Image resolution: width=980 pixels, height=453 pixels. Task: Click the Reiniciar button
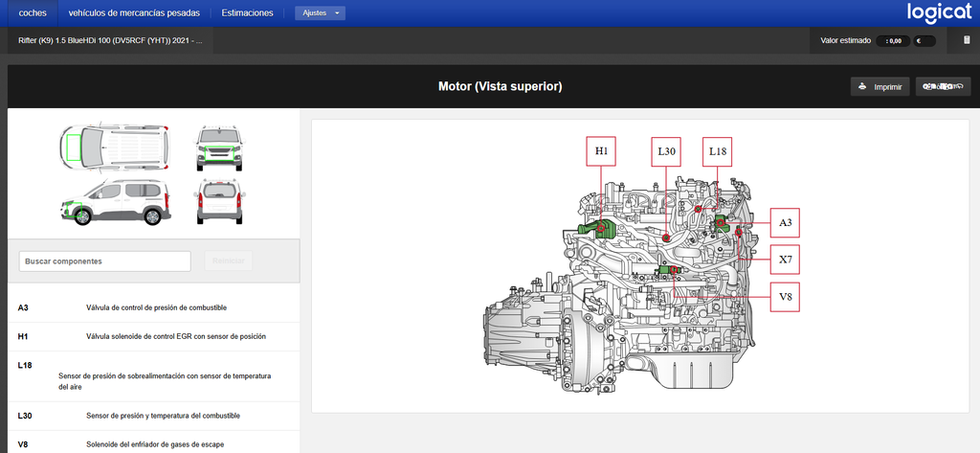(229, 260)
